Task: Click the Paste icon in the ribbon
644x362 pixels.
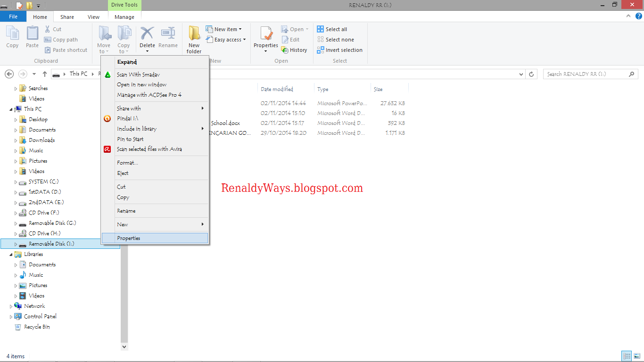Action: pyautogui.click(x=32, y=38)
